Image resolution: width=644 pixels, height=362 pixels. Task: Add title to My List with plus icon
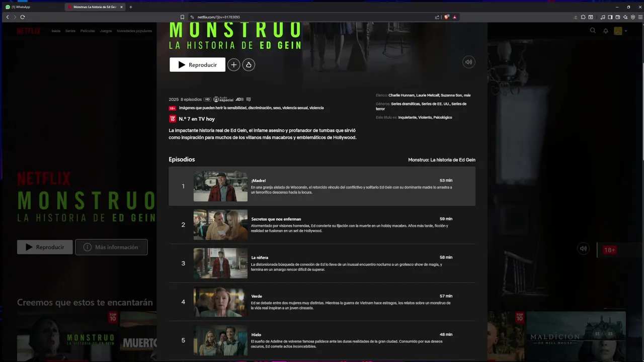(x=233, y=65)
